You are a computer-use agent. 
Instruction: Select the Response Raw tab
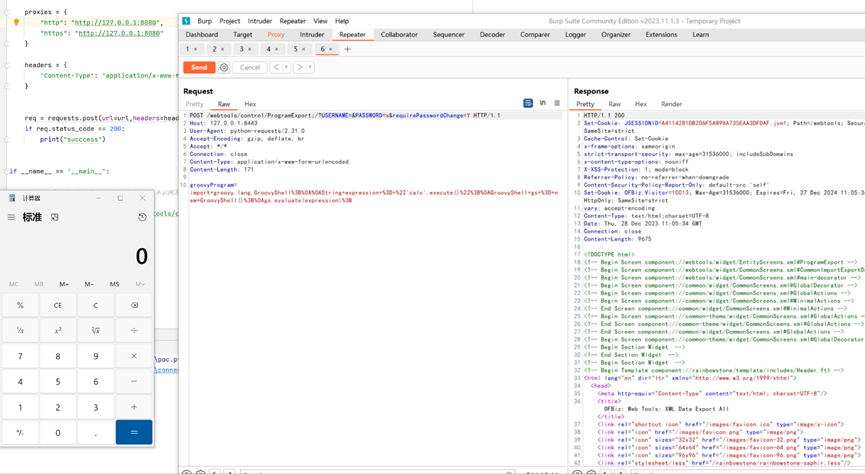pos(615,104)
